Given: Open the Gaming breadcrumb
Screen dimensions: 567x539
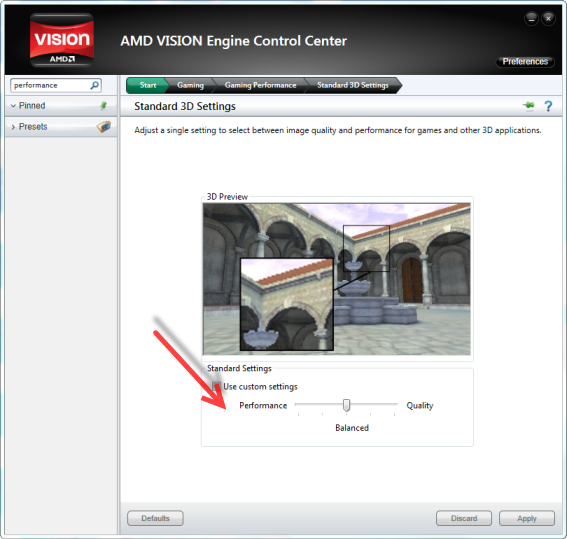Looking at the screenshot, I should pos(191,85).
